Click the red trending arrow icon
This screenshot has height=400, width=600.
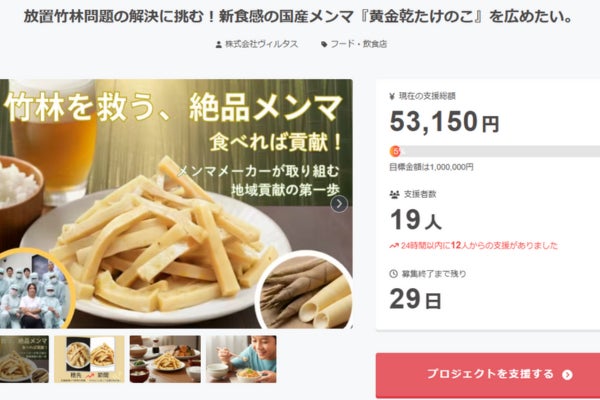[x=394, y=246]
